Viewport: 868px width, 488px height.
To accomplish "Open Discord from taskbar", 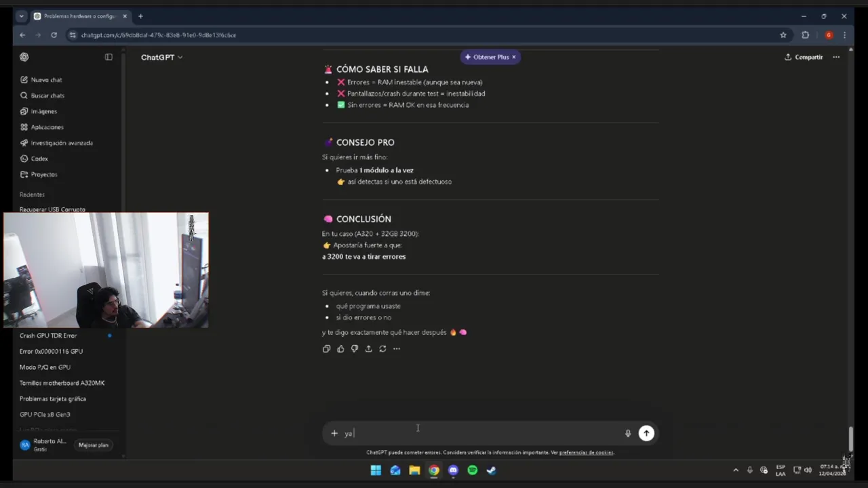I will 453,470.
